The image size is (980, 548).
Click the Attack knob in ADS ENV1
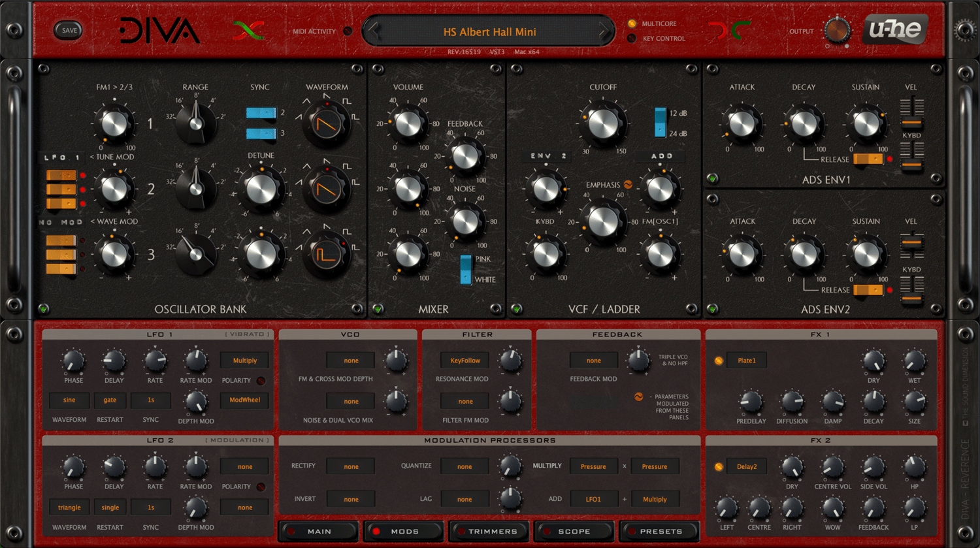coord(742,123)
